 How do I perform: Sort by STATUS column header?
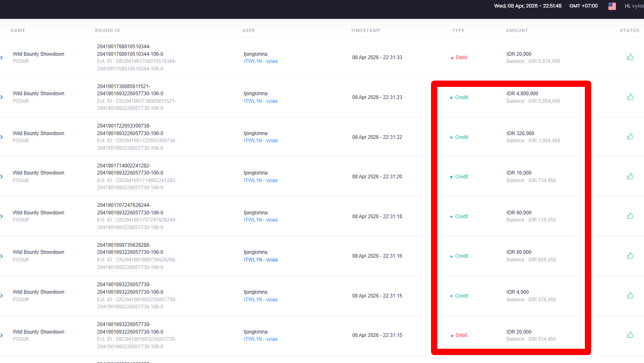(630, 30)
